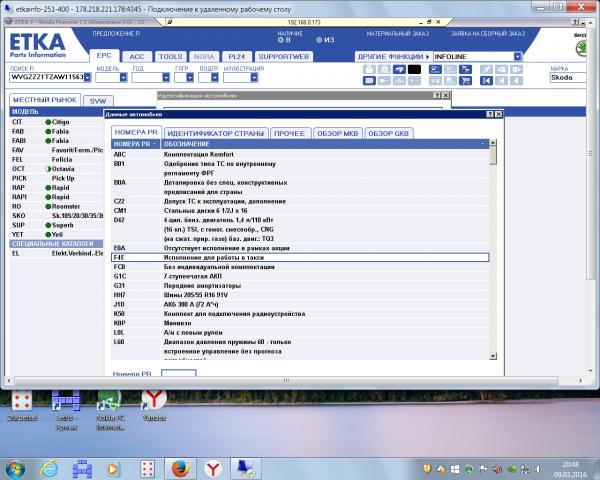Open Firefox from the taskbar

point(180,469)
